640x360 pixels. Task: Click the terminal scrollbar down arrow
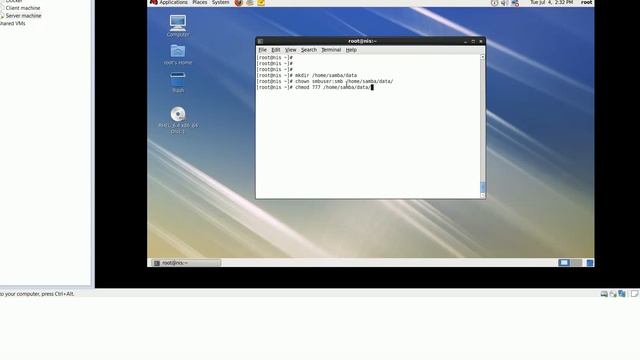pos(482,196)
